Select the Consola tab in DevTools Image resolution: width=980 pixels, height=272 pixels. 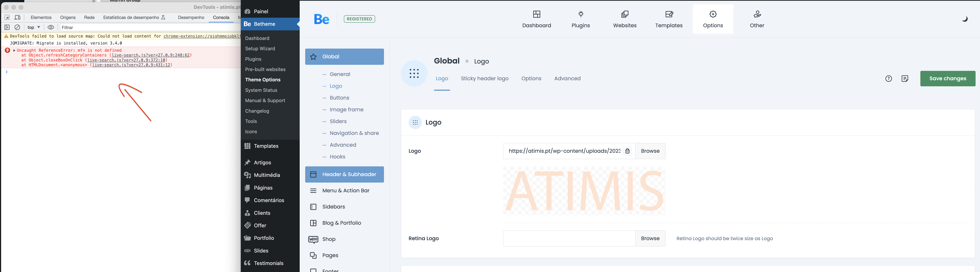point(221,17)
